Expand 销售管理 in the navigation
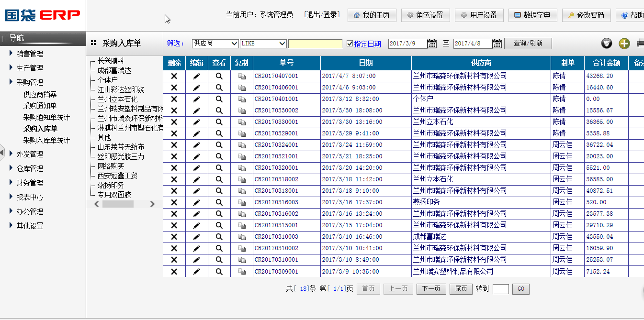 pyautogui.click(x=30, y=54)
